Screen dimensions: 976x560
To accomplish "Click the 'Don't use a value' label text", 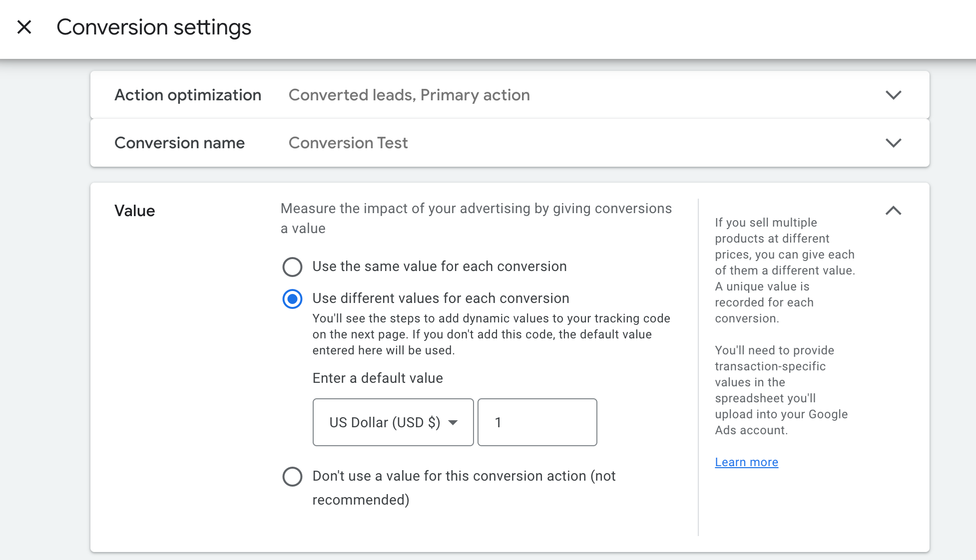I will 464,476.
